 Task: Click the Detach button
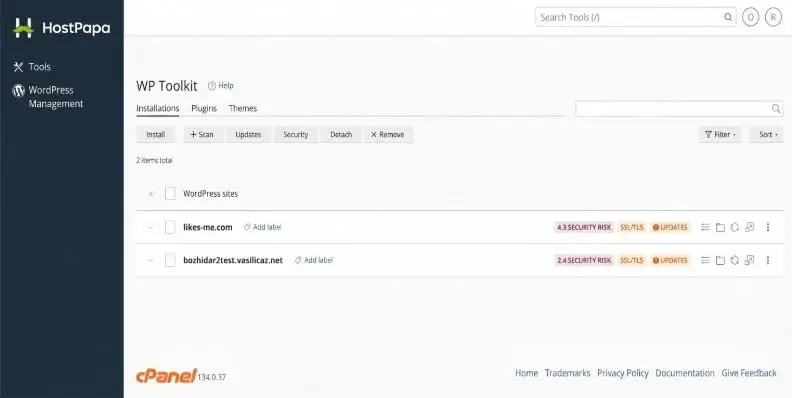click(341, 135)
